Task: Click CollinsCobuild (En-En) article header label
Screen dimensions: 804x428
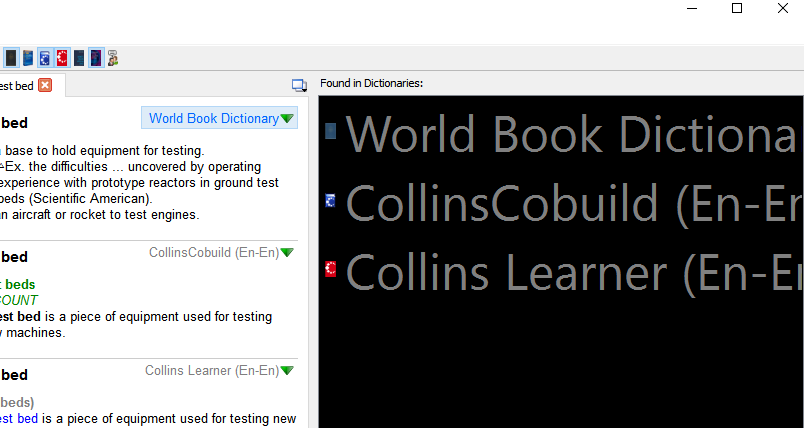Action: [x=214, y=253]
